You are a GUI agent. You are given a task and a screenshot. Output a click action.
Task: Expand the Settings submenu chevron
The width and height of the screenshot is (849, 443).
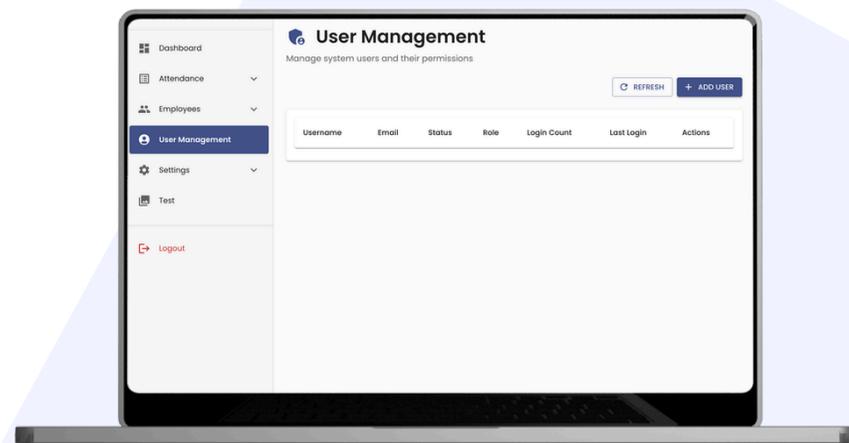253,170
